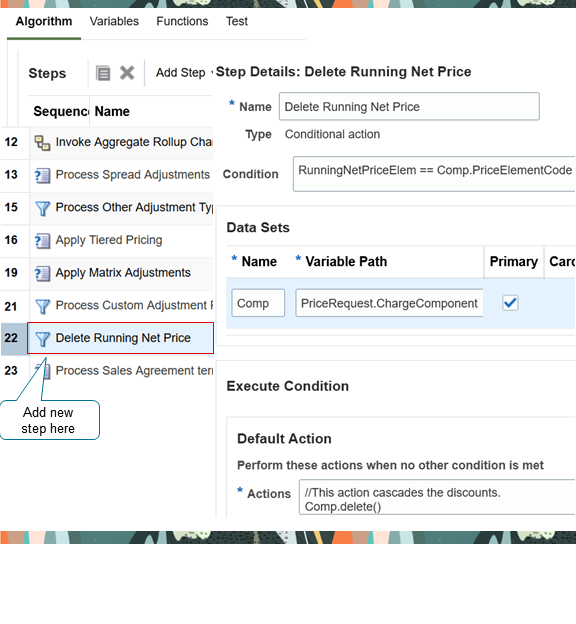Click the Apply Tiered Pricing step icon
This screenshot has height=624, width=576.
click(x=42, y=241)
